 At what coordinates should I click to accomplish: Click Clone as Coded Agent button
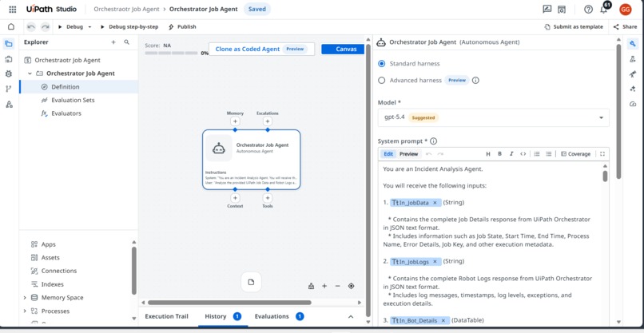click(x=261, y=49)
